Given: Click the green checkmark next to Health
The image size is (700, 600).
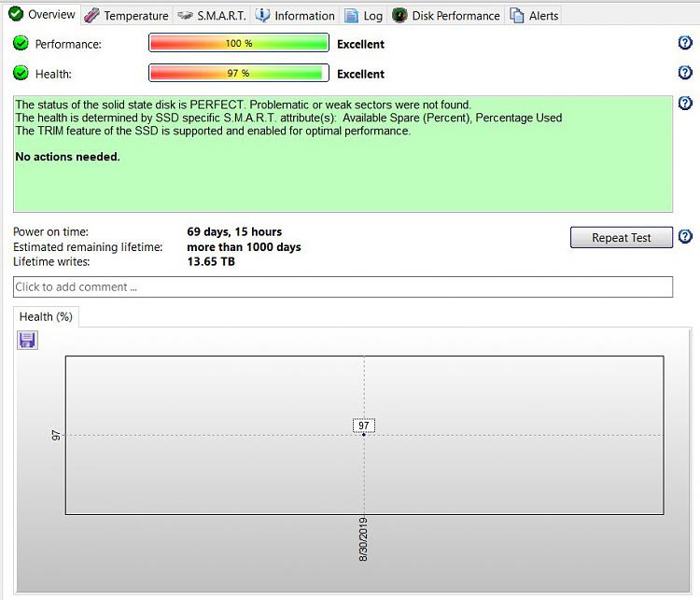Looking at the screenshot, I should (21, 73).
